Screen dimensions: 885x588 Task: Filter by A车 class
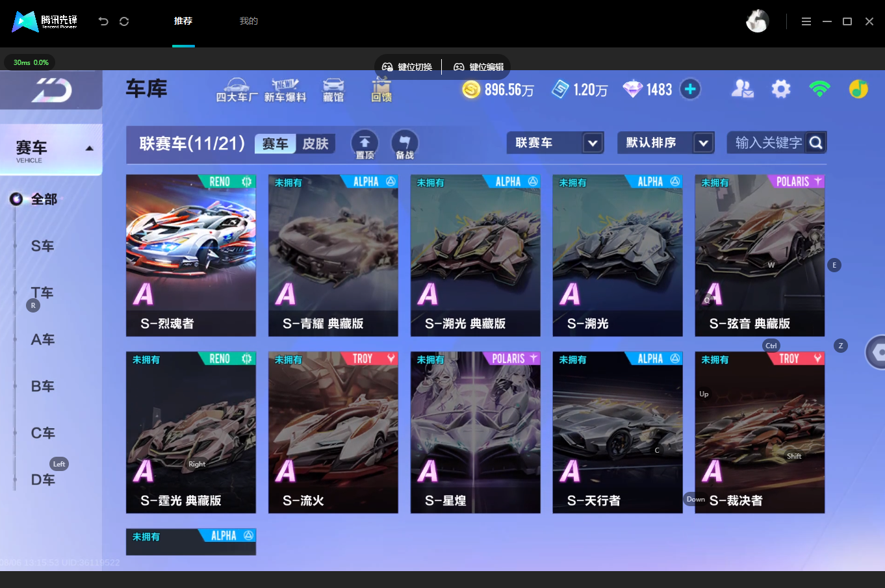(43, 340)
